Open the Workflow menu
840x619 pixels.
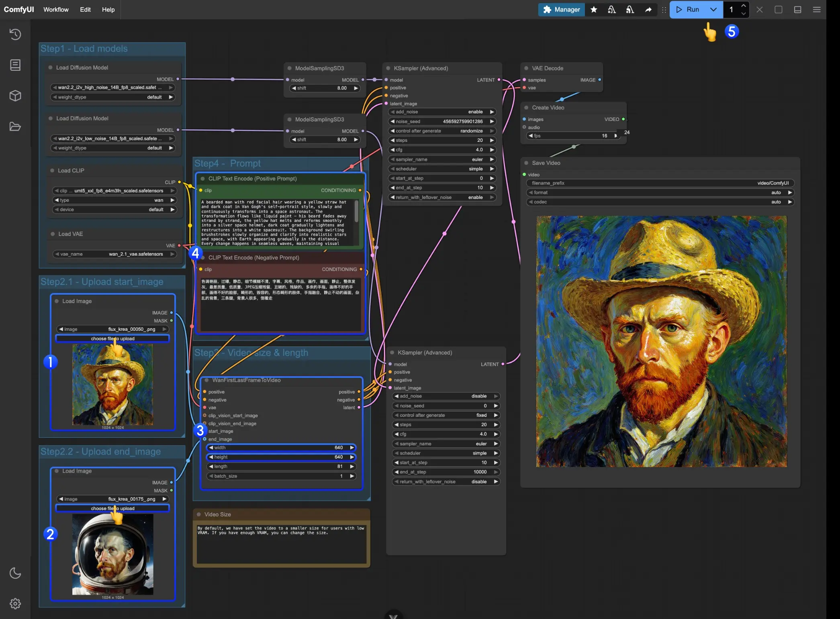pyautogui.click(x=56, y=10)
